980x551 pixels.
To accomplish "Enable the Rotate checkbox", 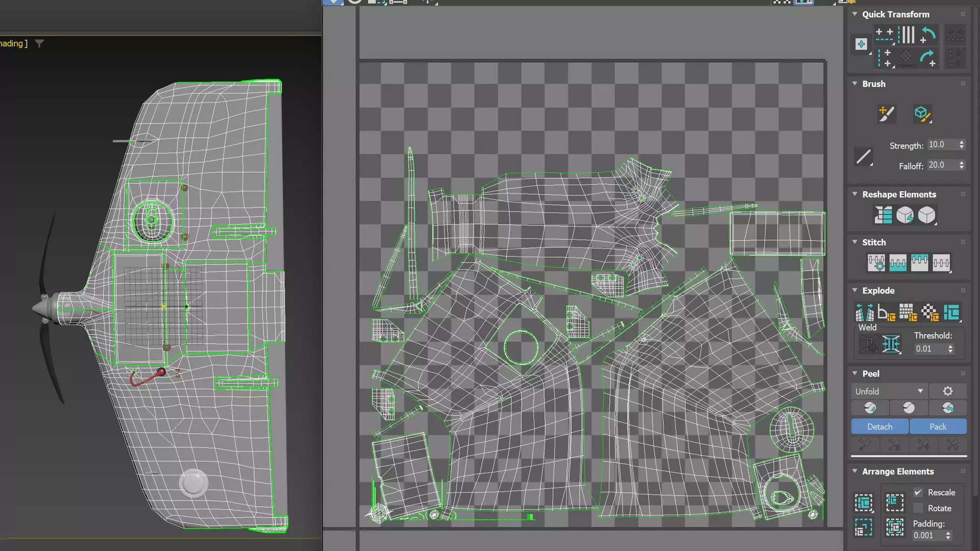I will 918,508.
